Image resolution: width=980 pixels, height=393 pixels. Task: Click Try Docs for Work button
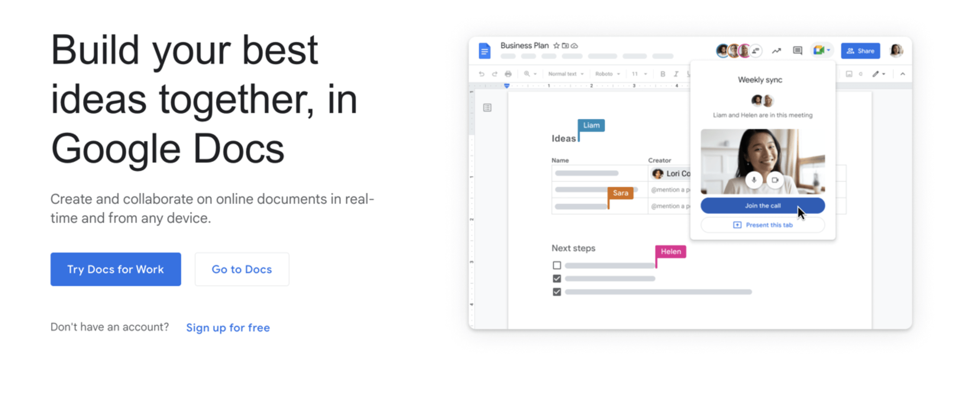(116, 269)
